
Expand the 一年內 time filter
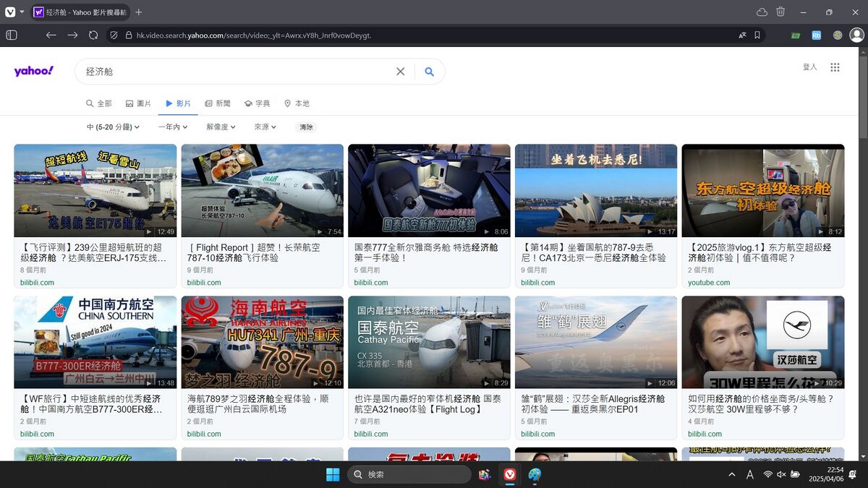coord(173,127)
